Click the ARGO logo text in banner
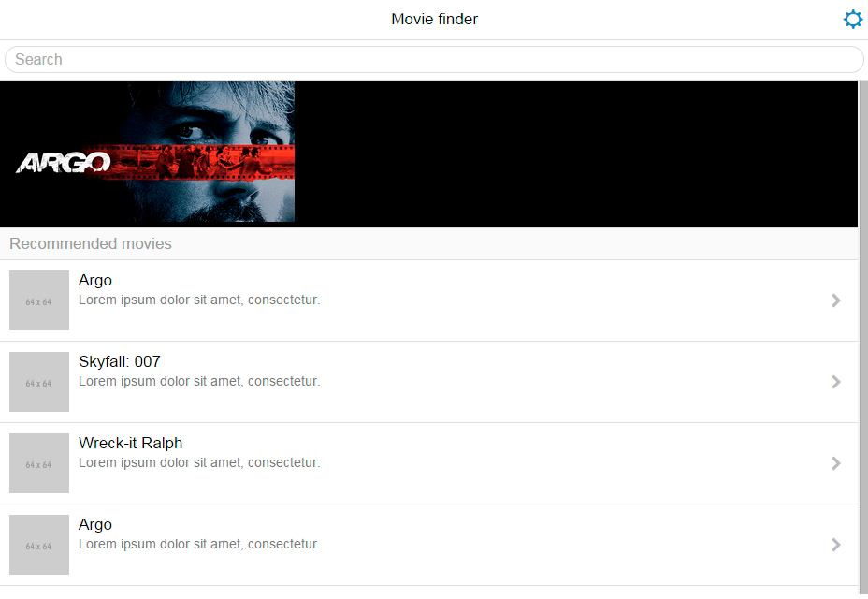868x599 pixels. pyautogui.click(x=63, y=163)
